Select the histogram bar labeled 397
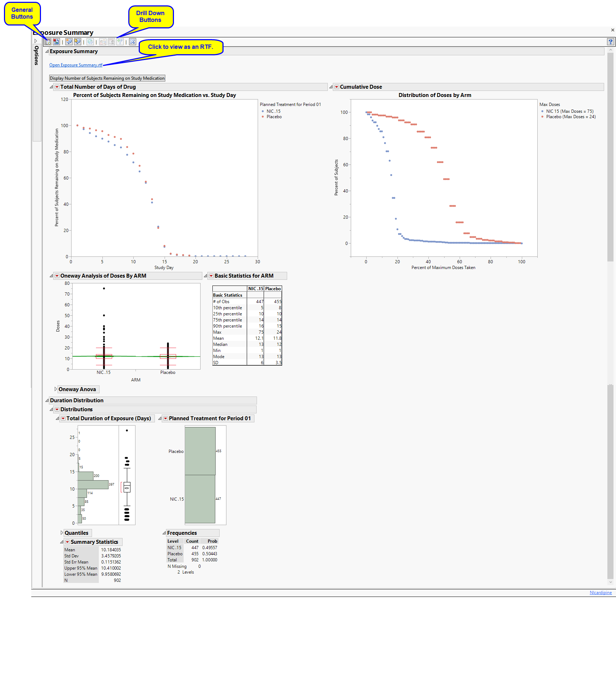 coord(93,485)
